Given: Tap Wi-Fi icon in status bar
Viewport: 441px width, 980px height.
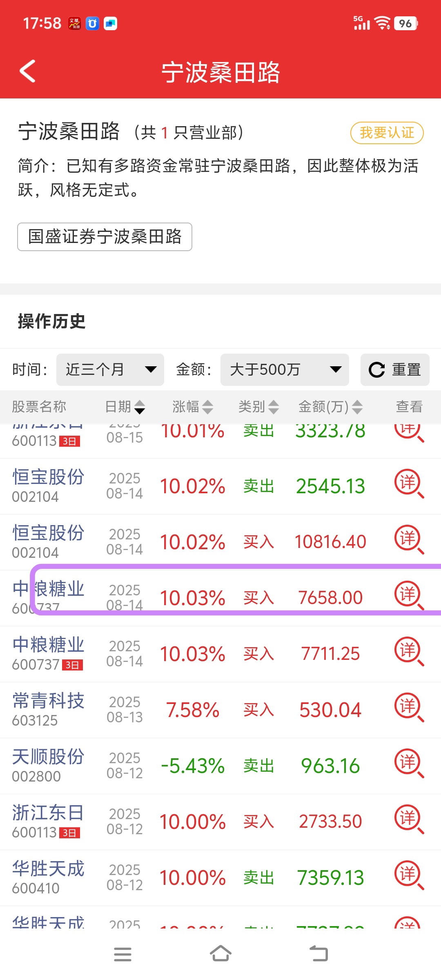Looking at the screenshot, I should pos(383,23).
